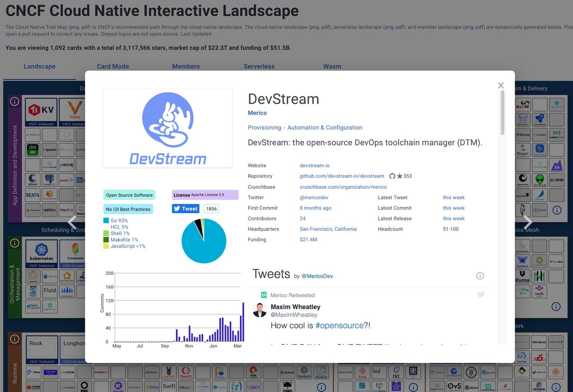Click the GitHub octocat icon beside the repository link
The image size is (573, 392).
click(x=393, y=176)
